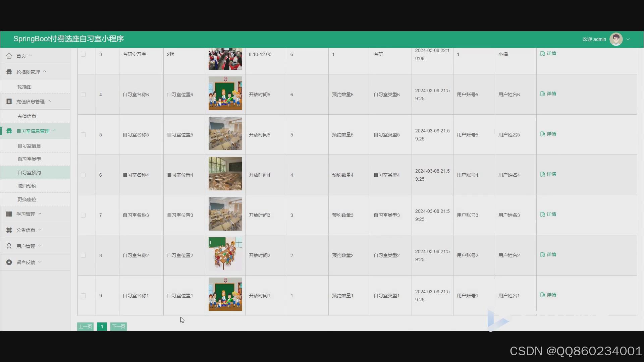The width and height of the screenshot is (644, 362).
Task: Expand the 公告信息 menu chevron
Action: [40, 230]
